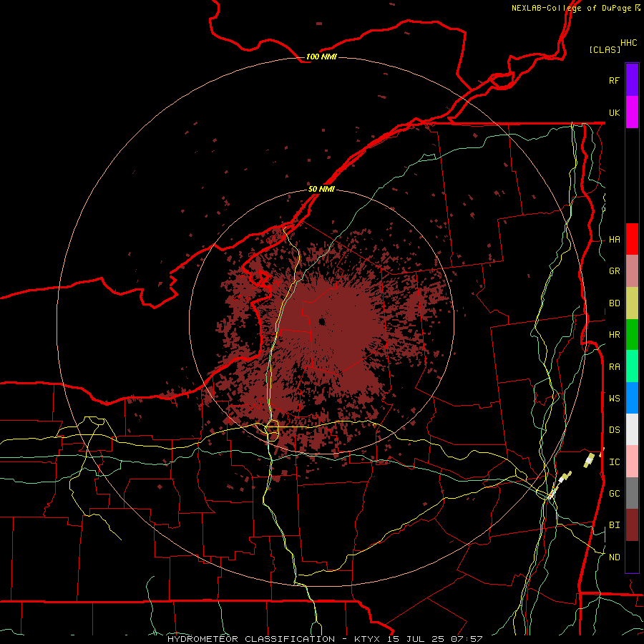
Task: Click the ND black legend swatch
Action: point(632,557)
